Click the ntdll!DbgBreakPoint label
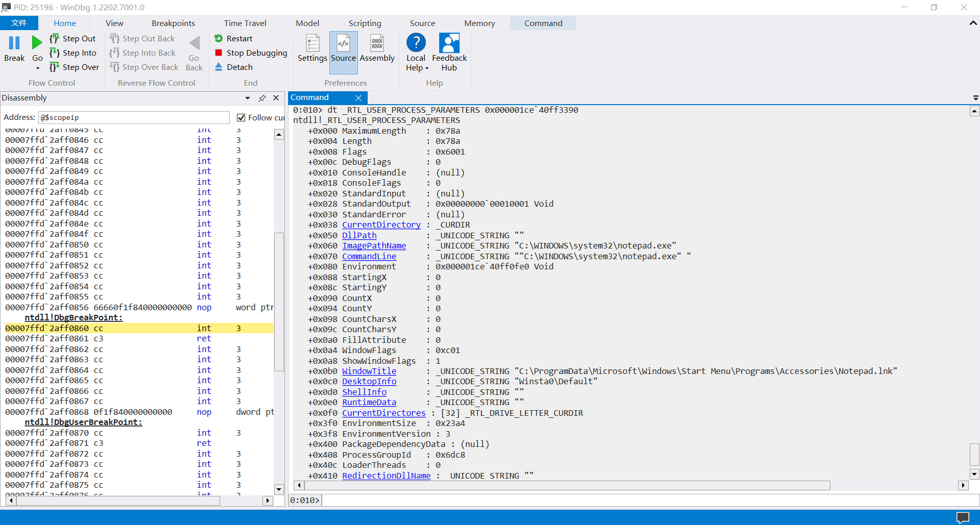Image resolution: width=980 pixels, height=525 pixels. click(x=74, y=317)
